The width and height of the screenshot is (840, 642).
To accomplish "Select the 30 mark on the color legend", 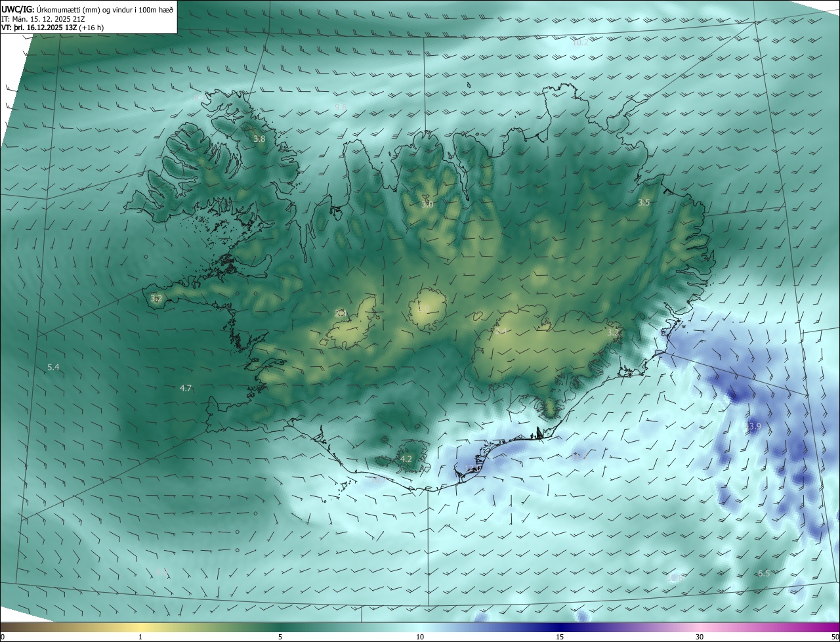I will (700, 637).
